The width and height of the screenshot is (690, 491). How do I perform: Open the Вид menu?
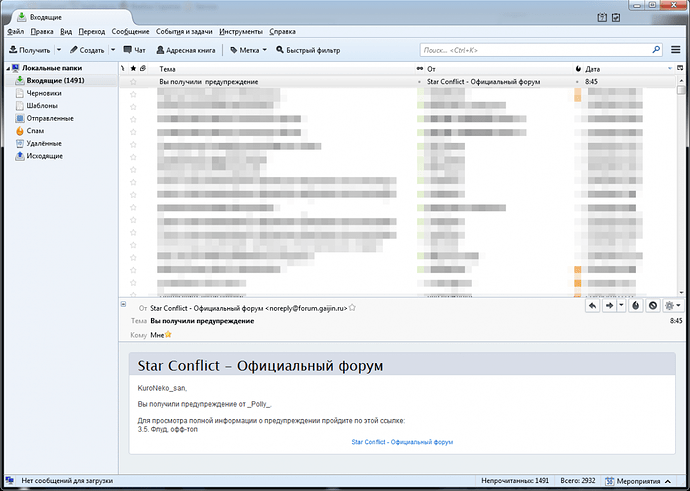pos(66,32)
